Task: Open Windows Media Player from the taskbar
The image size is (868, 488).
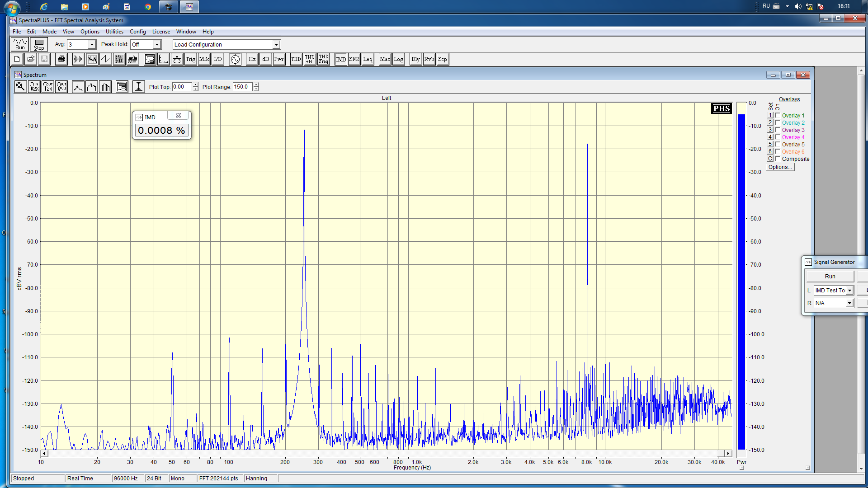Action: point(85,7)
